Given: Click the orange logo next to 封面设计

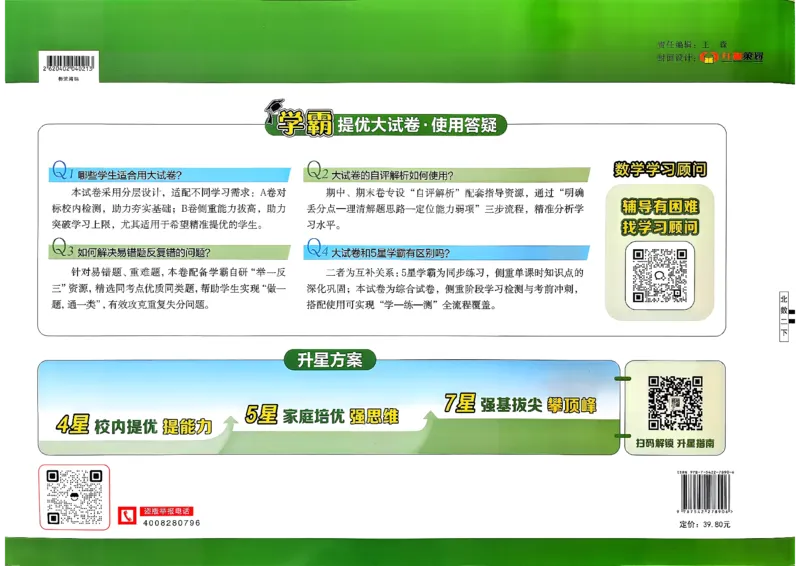Looking at the screenshot, I should pyautogui.click(x=709, y=58).
